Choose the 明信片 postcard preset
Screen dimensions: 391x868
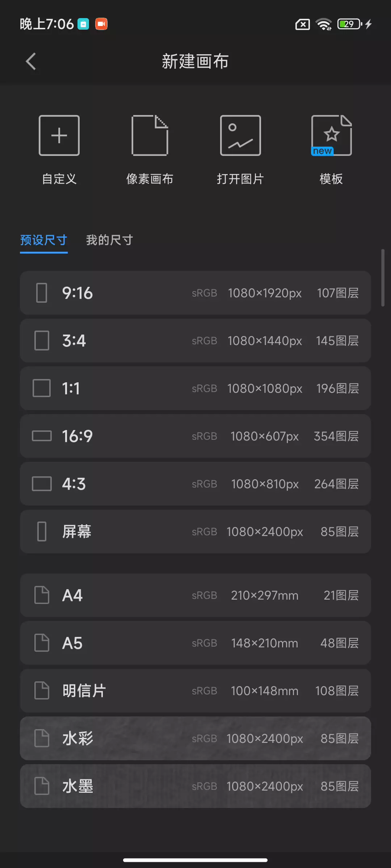tap(195, 691)
